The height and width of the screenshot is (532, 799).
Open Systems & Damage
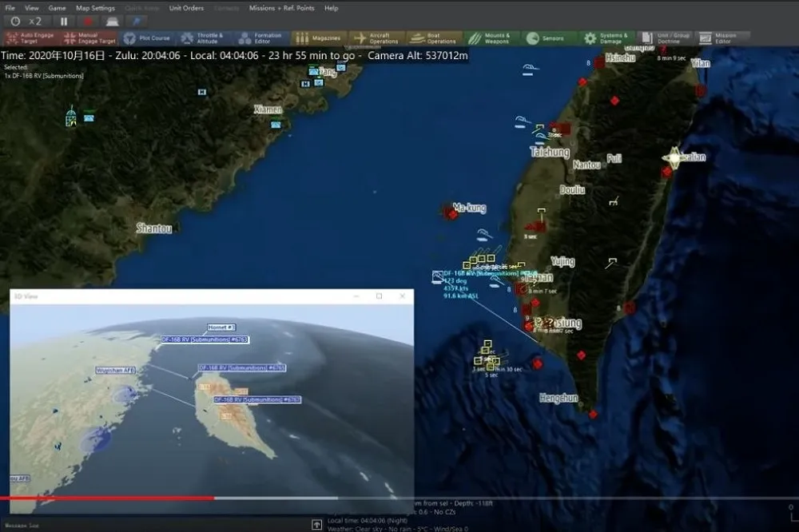click(x=607, y=38)
